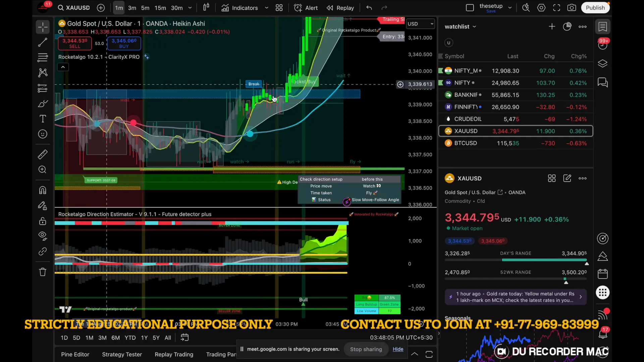This screenshot has height=362, width=644.
Task: Activate the zoom in tool
Action: click(x=43, y=170)
